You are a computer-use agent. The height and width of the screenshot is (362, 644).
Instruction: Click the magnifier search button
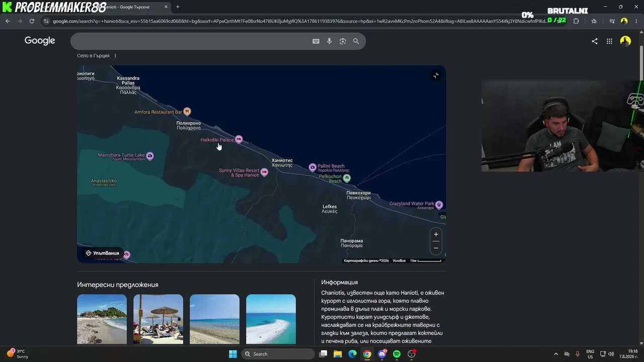[356, 41]
